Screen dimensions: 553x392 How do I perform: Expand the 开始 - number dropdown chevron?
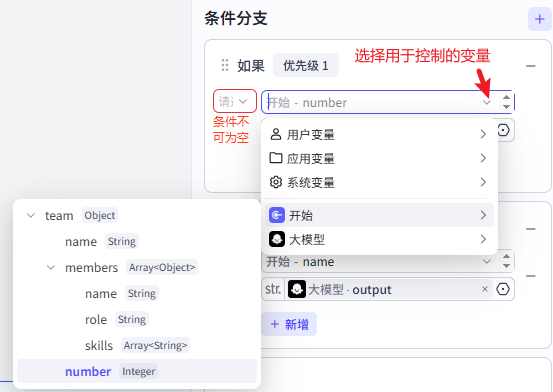(x=487, y=102)
